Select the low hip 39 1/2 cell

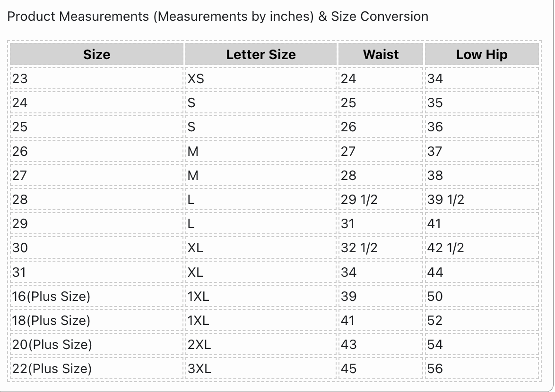pyautogui.click(x=482, y=200)
